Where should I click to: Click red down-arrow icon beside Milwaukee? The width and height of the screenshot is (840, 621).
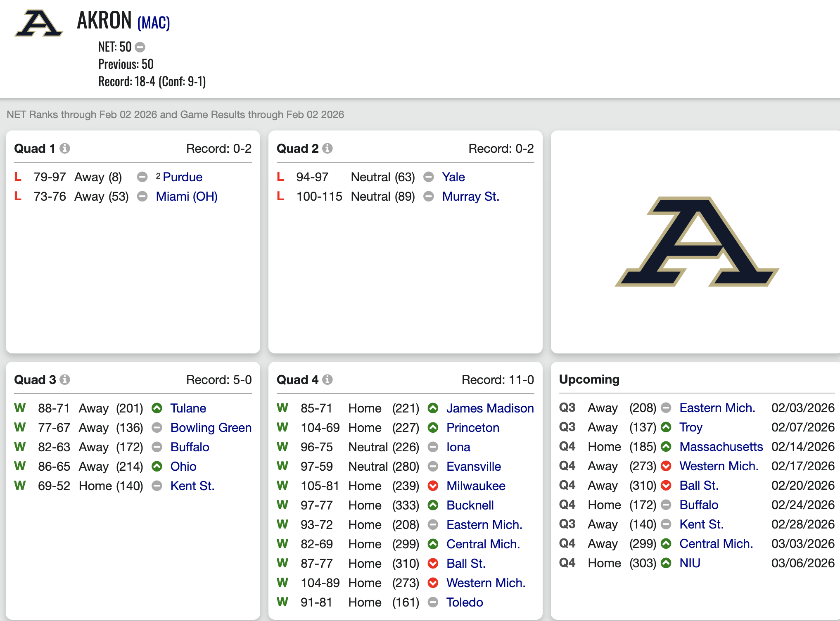[x=433, y=486]
